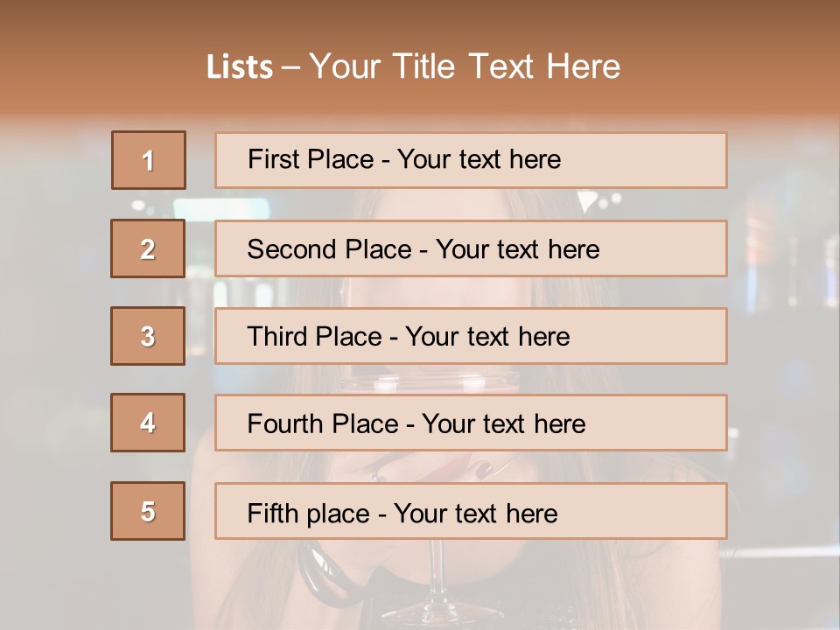Image resolution: width=840 pixels, height=630 pixels.
Task: Click the "Third Place - Your text here" box
Action: [x=471, y=336]
